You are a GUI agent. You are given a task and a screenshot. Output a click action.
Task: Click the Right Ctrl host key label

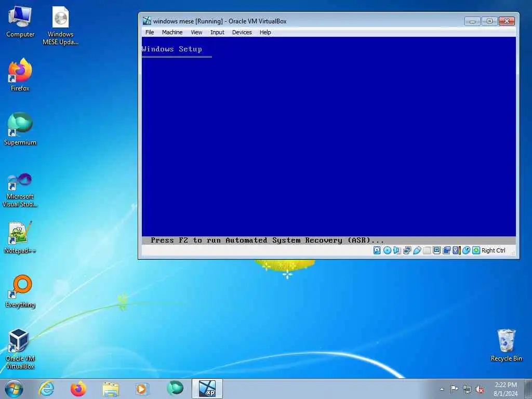[494, 250]
